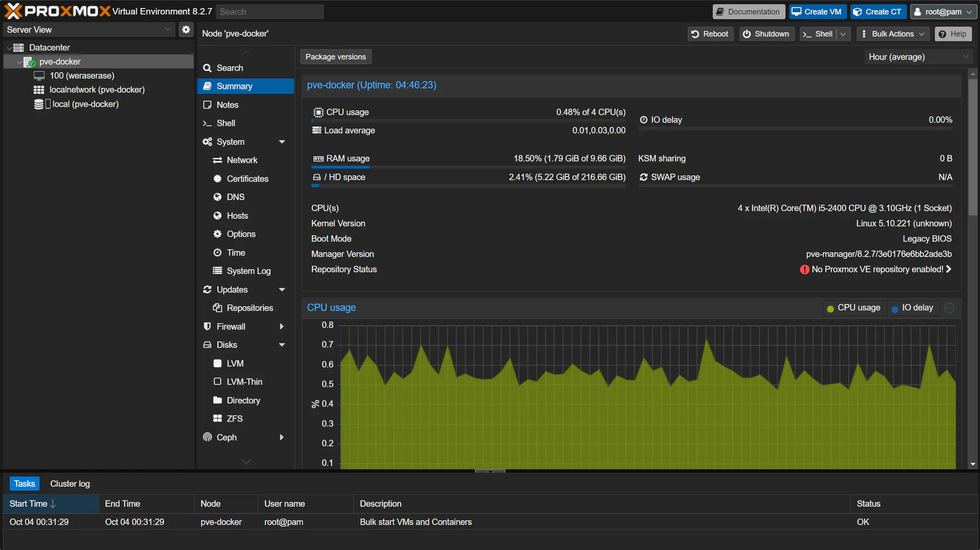Click the Package versions button
980x550 pixels.
(335, 57)
